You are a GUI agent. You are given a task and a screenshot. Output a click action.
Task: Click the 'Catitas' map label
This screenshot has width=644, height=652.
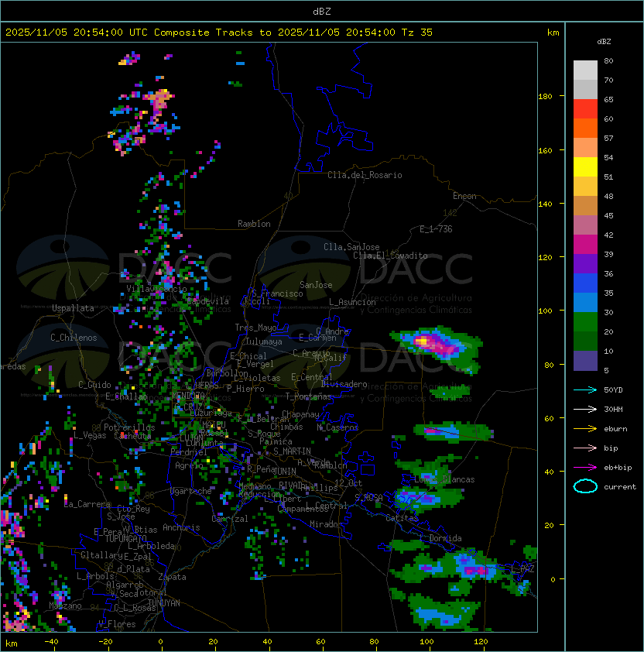coord(402,519)
